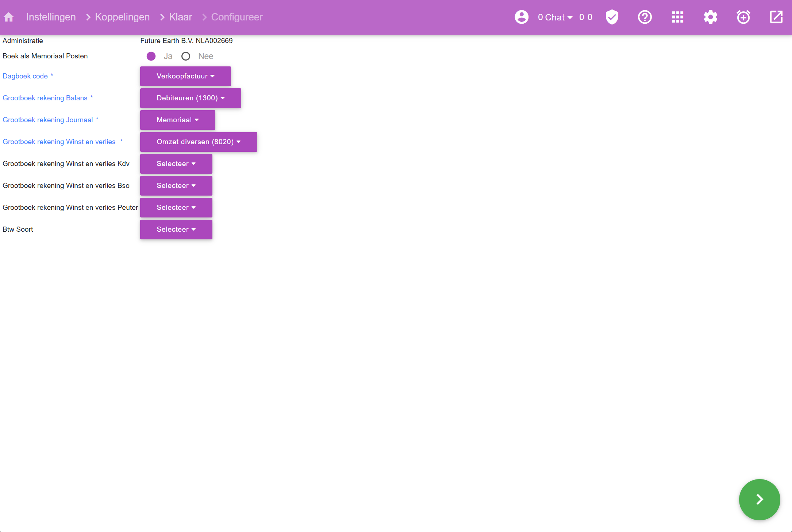
Task: Expand the 0 Chat dropdown
Action: pyautogui.click(x=555, y=17)
